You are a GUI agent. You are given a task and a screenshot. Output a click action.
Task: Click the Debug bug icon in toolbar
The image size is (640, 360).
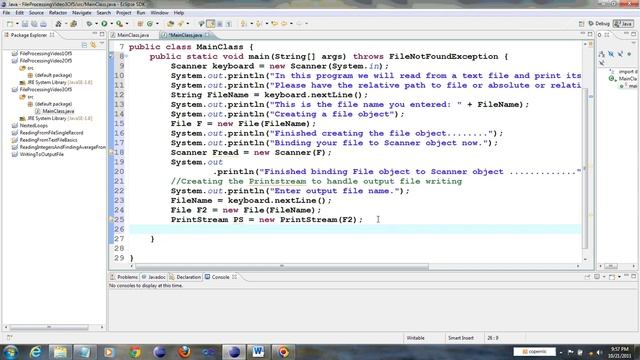click(x=89, y=24)
